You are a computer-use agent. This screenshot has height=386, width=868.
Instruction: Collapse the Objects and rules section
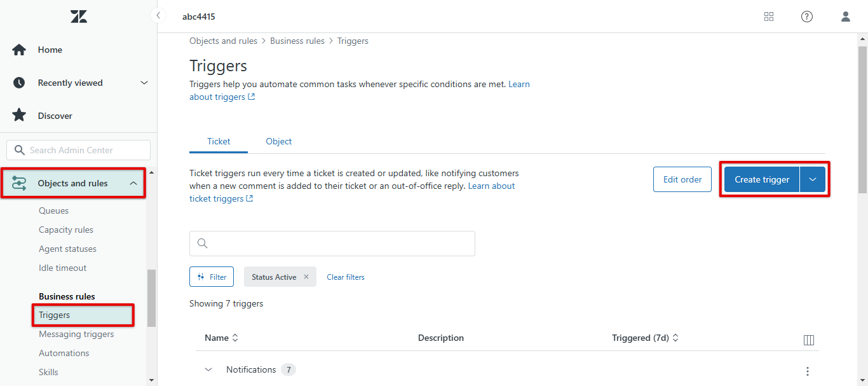coord(133,183)
